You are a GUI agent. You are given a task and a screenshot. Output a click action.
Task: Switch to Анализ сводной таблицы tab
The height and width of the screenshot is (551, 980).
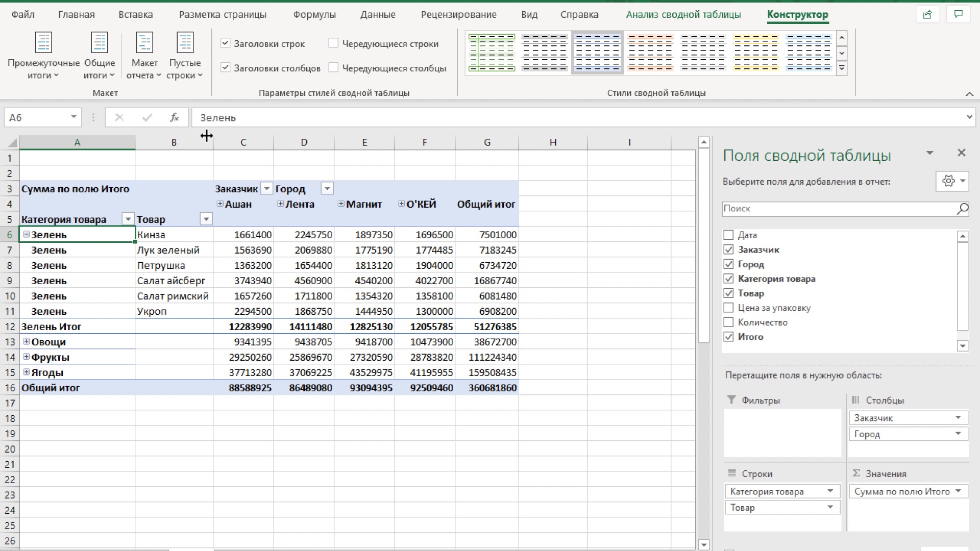(683, 14)
